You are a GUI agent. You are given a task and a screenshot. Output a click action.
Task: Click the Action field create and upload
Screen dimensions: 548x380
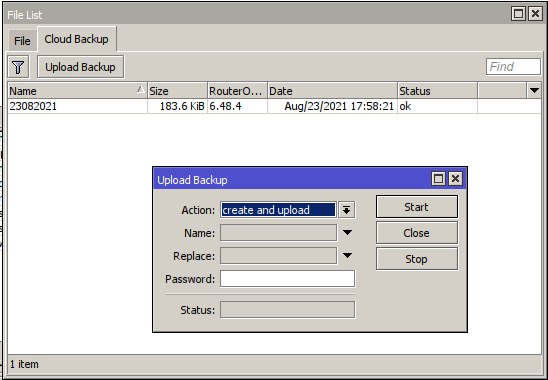(x=278, y=210)
